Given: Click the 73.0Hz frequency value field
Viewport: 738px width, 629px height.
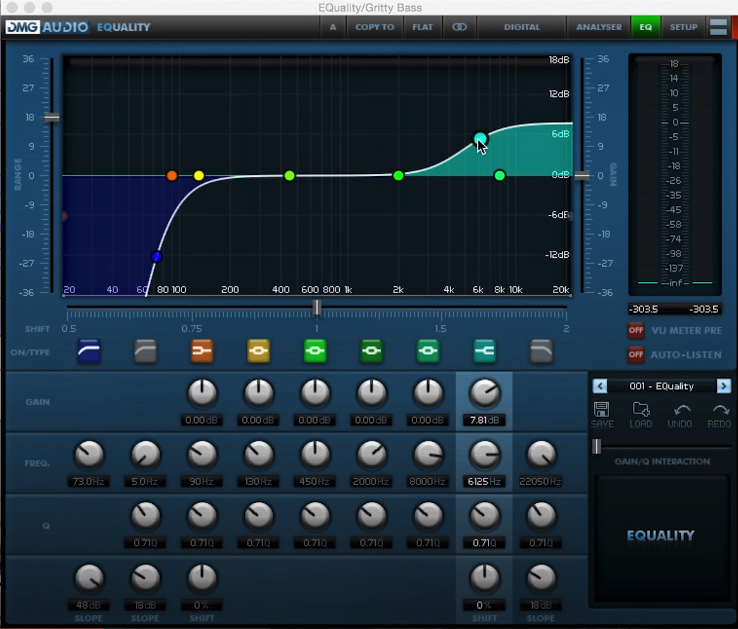Looking at the screenshot, I should click(x=88, y=482).
